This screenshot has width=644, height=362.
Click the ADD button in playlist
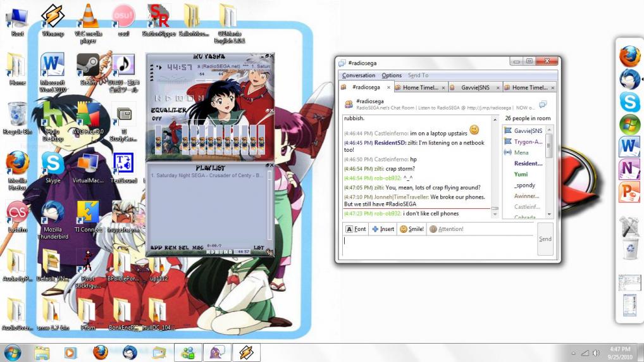[x=156, y=247]
